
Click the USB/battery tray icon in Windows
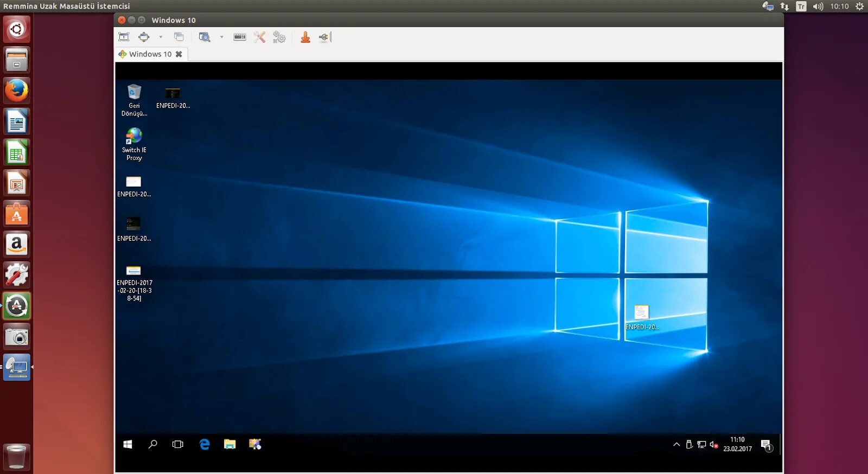[689, 444]
